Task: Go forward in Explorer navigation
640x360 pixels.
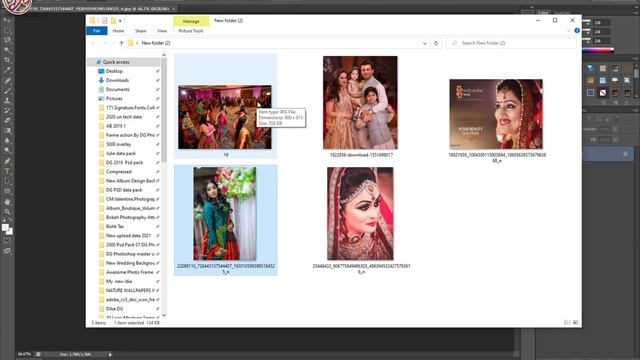Action: (x=104, y=43)
